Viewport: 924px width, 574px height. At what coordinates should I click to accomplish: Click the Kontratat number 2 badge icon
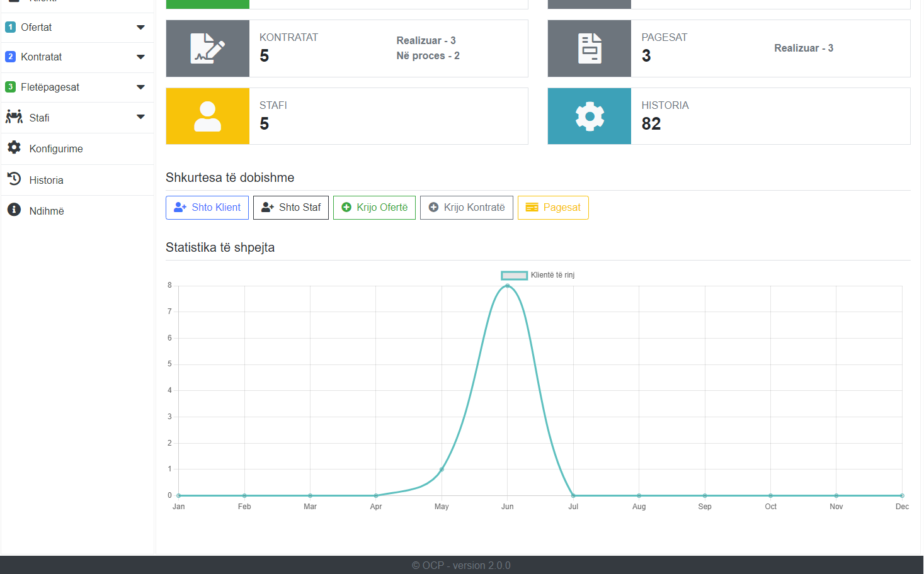[10, 57]
